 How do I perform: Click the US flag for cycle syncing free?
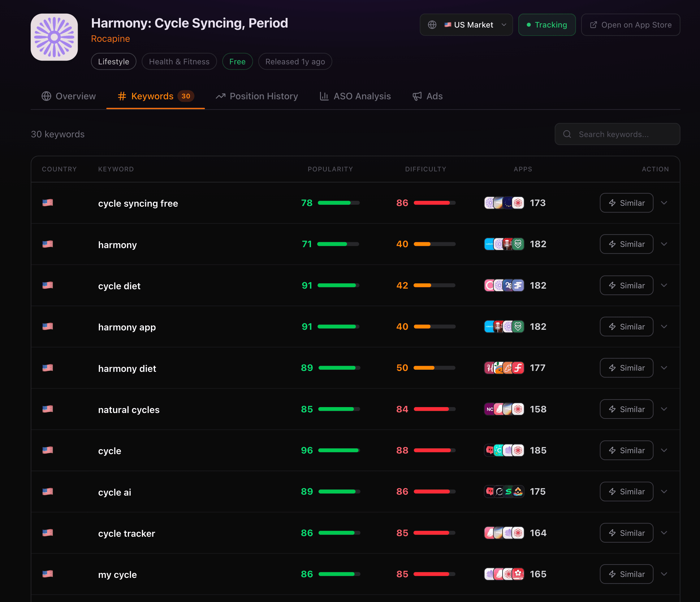point(48,203)
